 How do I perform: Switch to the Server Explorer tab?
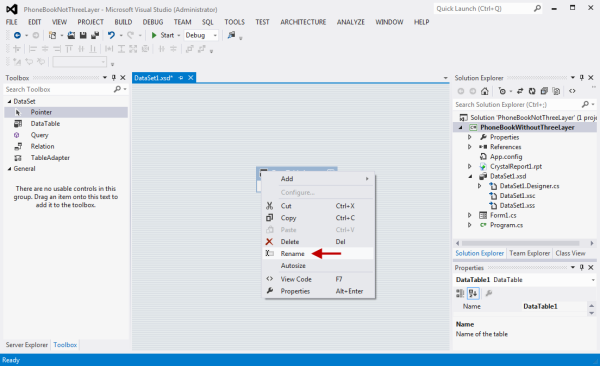coord(27,345)
